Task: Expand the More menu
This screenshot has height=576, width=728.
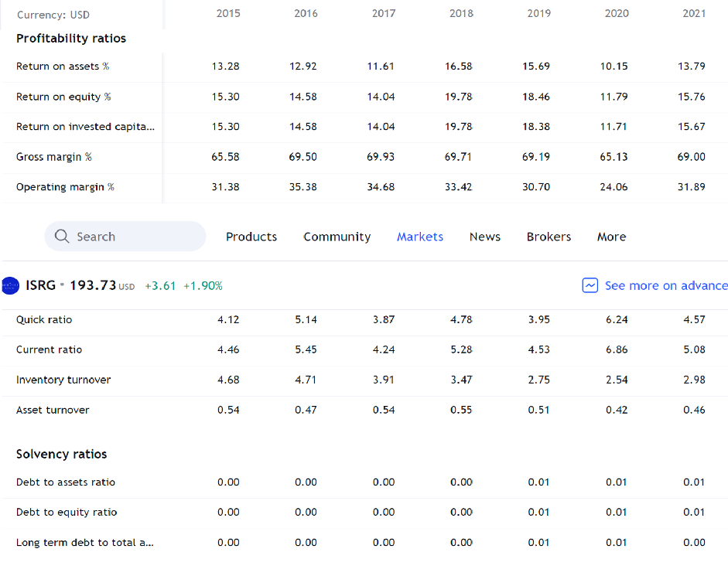Action: tap(611, 237)
